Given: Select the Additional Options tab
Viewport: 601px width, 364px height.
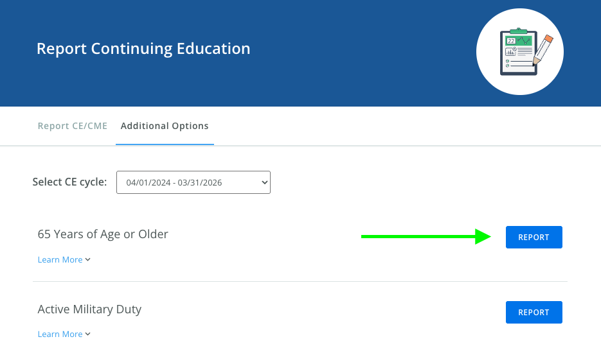Looking at the screenshot, I should pyautogui.click(x=165, y=126).
